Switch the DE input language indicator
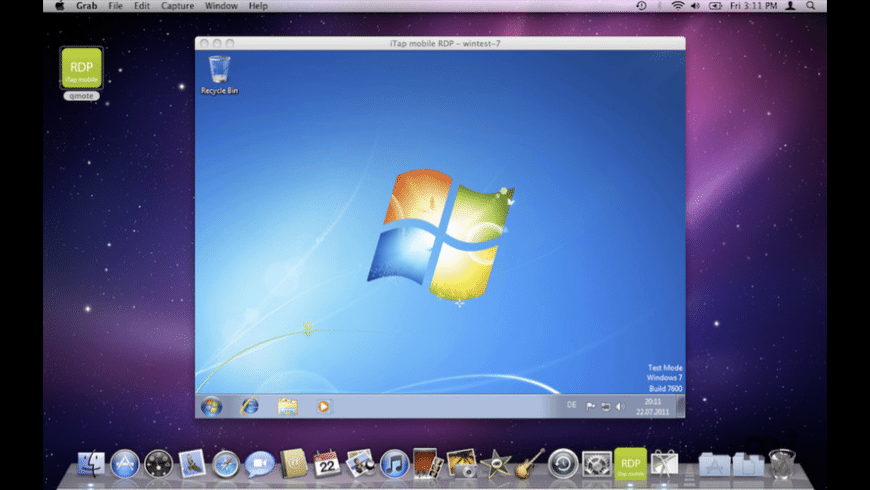Viewport: 870px width, 490px height. click(x=571, y=405)
